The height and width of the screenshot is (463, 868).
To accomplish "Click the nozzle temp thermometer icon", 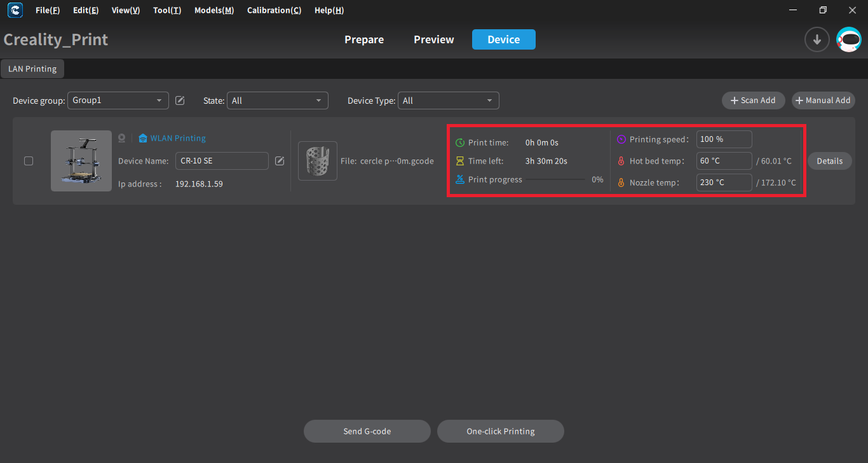I will pyautogui.click(x=621, y=183).
